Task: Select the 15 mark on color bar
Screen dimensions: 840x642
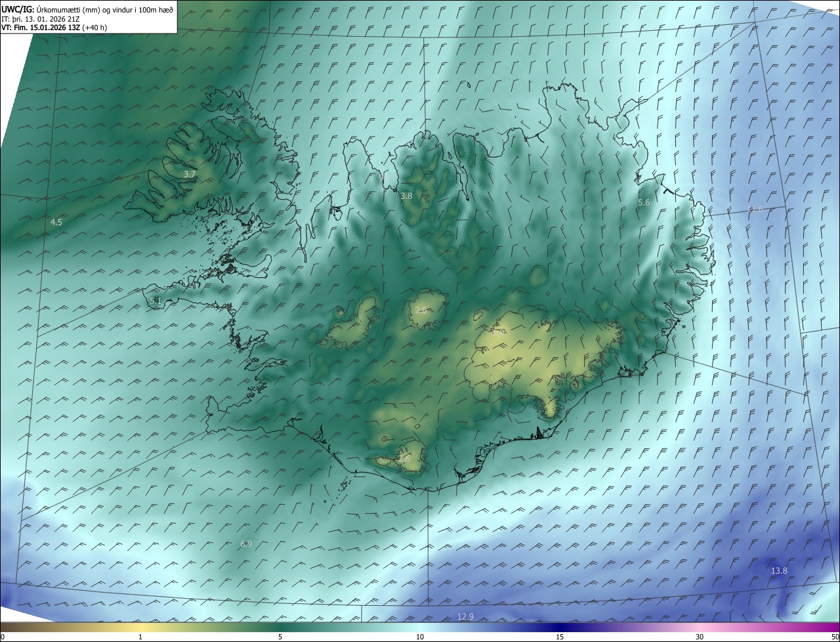Action: (560, 637)
